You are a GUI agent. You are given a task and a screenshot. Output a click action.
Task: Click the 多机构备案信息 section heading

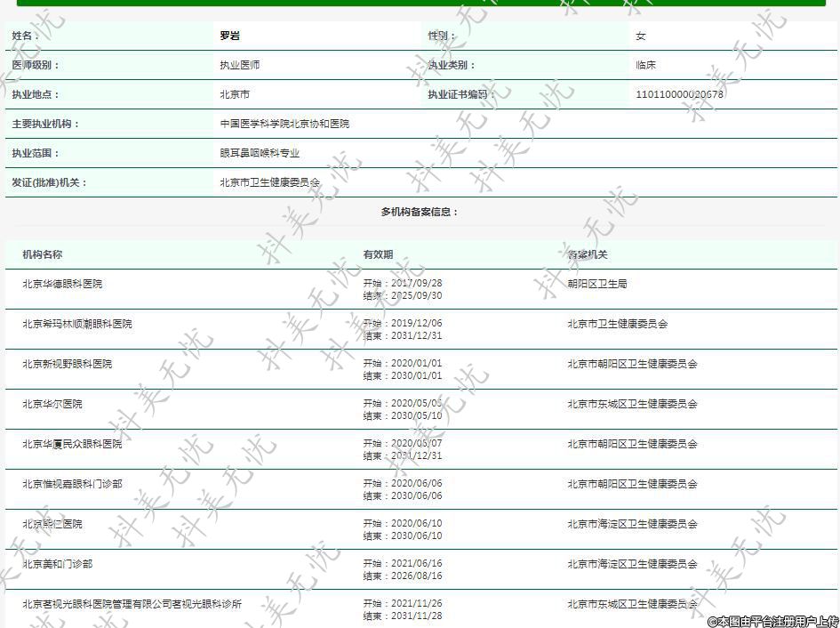pos(420,212)
